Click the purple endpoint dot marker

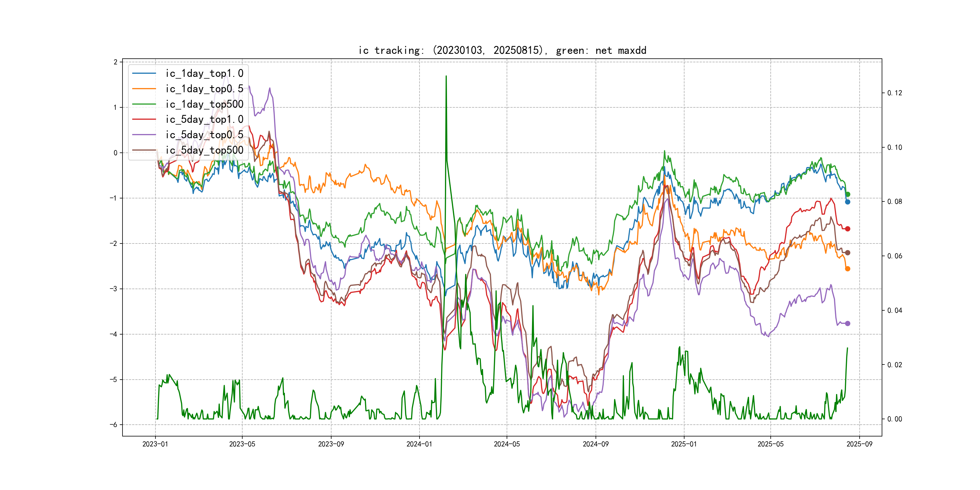pyautogui.click(x=848, y=323)
